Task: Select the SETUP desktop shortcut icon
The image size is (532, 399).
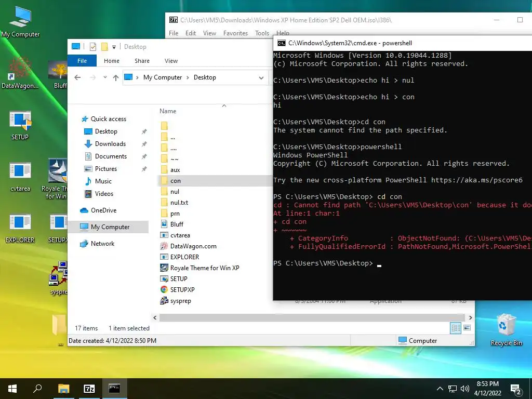Action: 20,126
